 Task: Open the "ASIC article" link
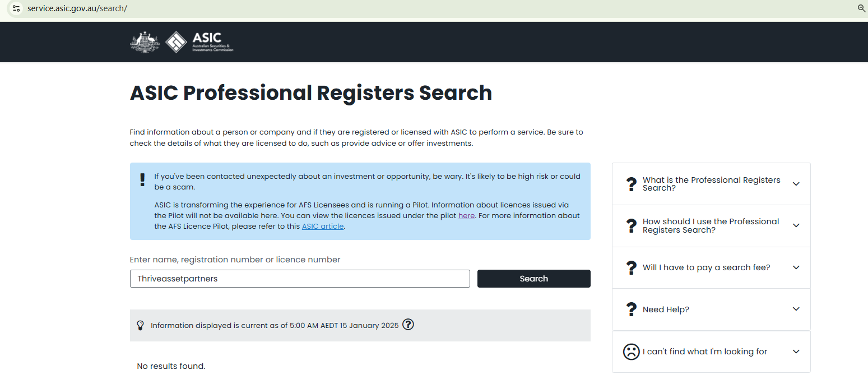coord(323,227)
